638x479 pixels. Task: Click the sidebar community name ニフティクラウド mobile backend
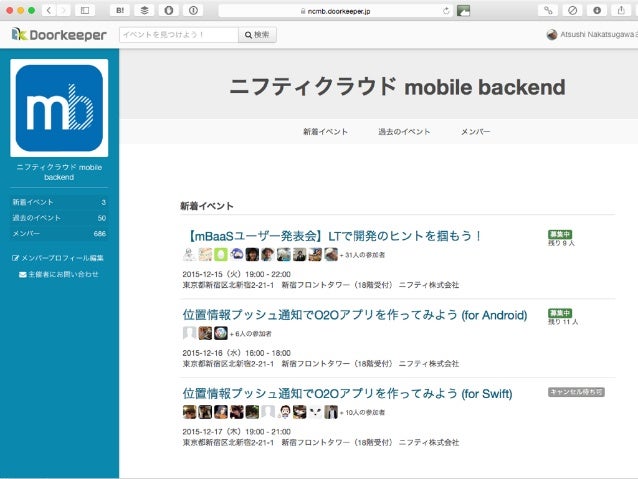(59, 172)
